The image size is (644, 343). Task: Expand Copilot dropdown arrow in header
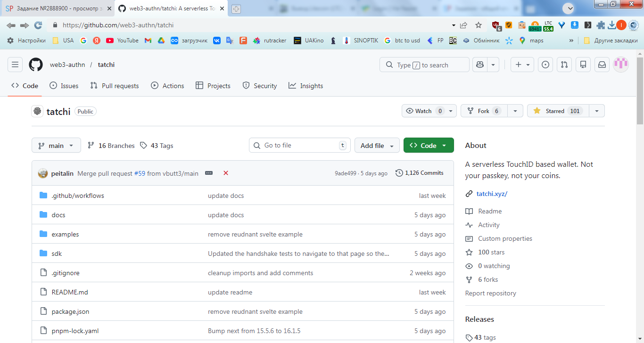[493, 65]
